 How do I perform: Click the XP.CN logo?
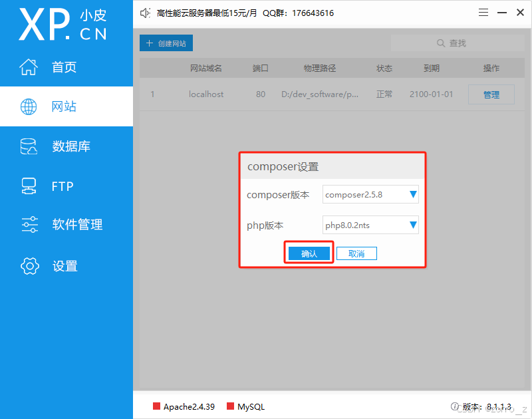(63, 25)
